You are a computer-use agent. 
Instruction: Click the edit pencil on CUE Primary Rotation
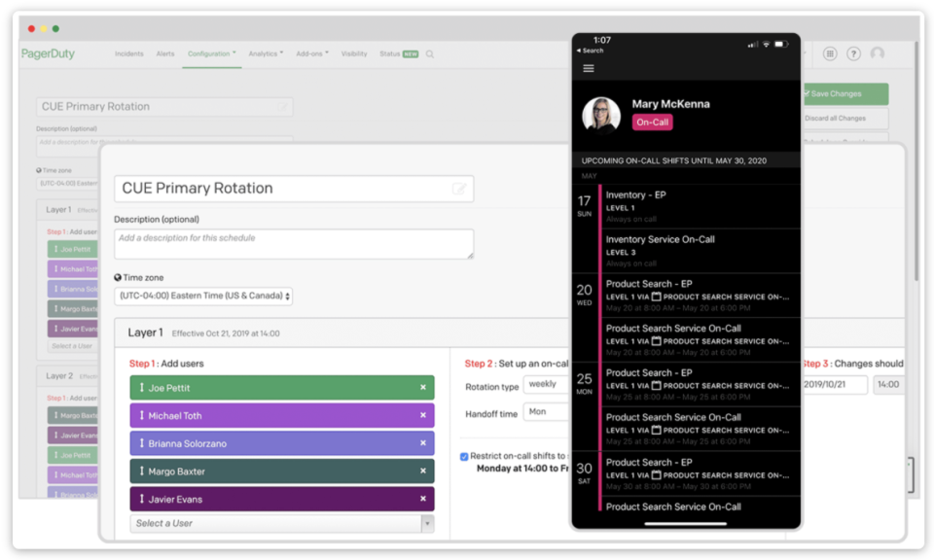(460, 188)
